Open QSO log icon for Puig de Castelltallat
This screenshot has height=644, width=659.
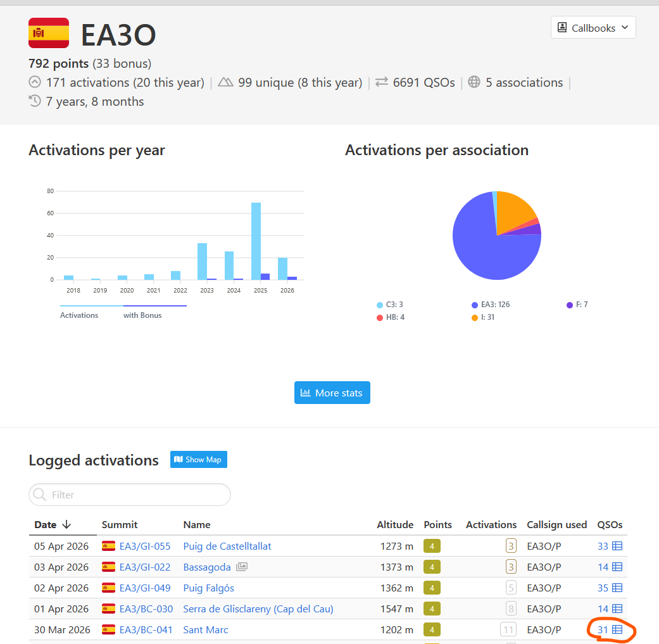tap(617, 546)
